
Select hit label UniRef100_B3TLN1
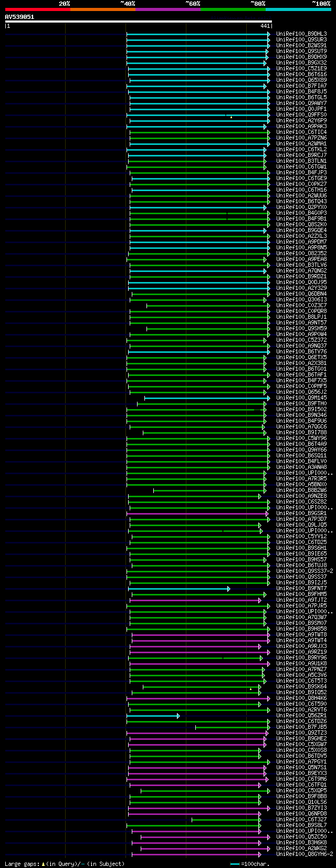point(301,161)
